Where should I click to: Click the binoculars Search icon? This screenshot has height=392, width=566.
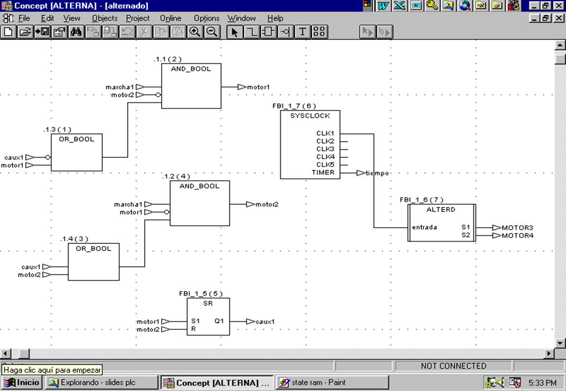tap(76, 32)
